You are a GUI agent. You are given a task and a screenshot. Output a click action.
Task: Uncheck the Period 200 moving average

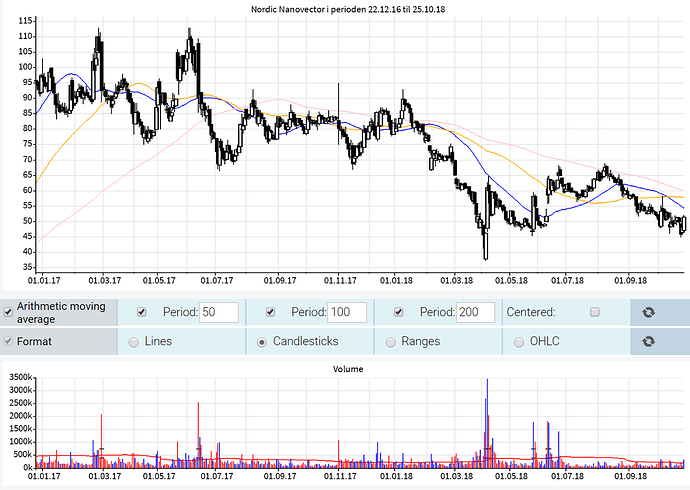[x=399, y=312]
